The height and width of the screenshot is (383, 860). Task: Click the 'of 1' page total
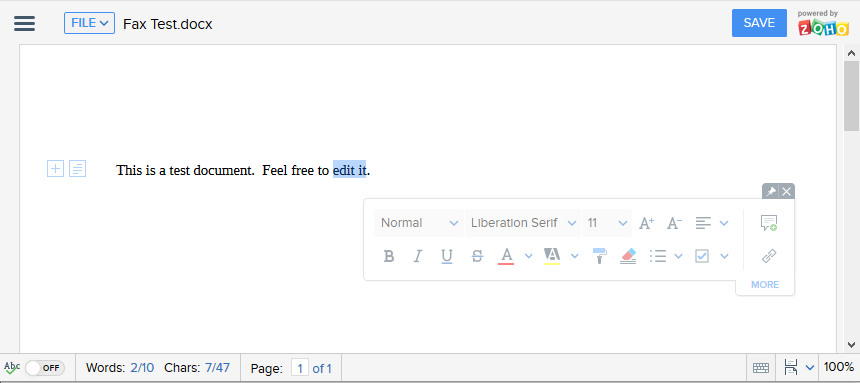pyautogui.click(x=322, y=368)
